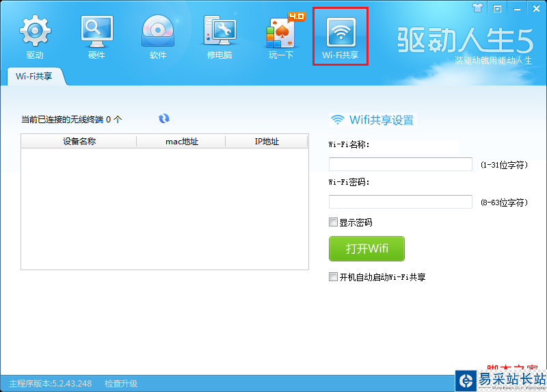Open the 软件 software disc icon

158,37
